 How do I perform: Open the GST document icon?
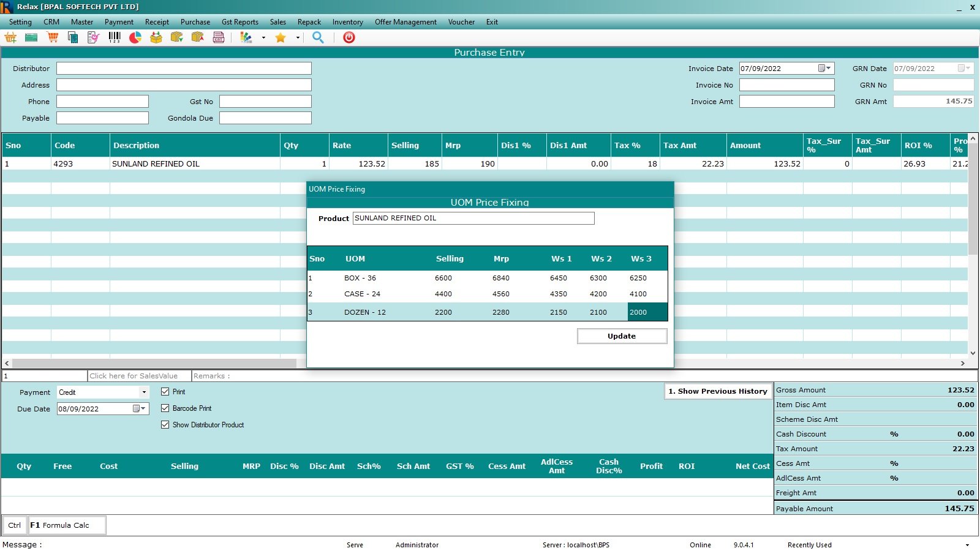click(219, 37)
